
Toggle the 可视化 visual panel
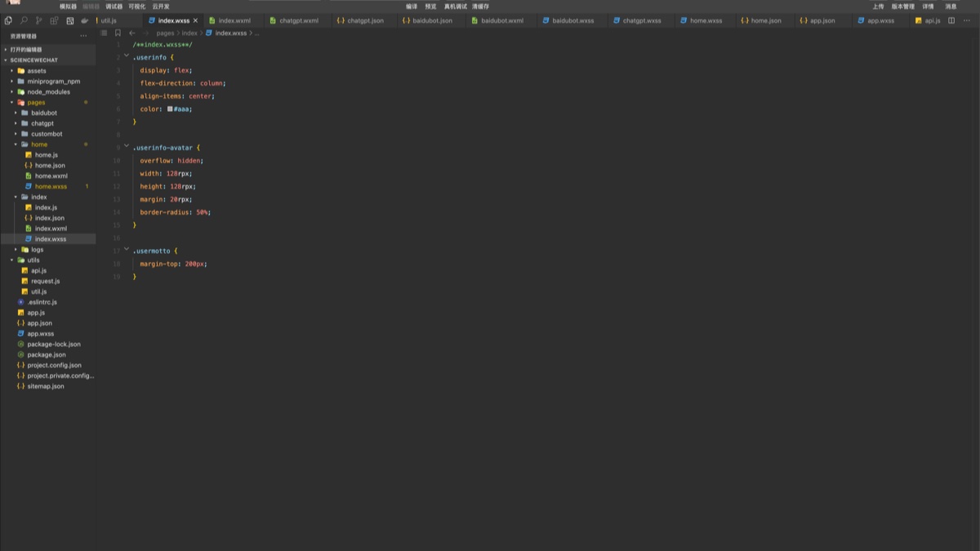click(x=136, y=7)
